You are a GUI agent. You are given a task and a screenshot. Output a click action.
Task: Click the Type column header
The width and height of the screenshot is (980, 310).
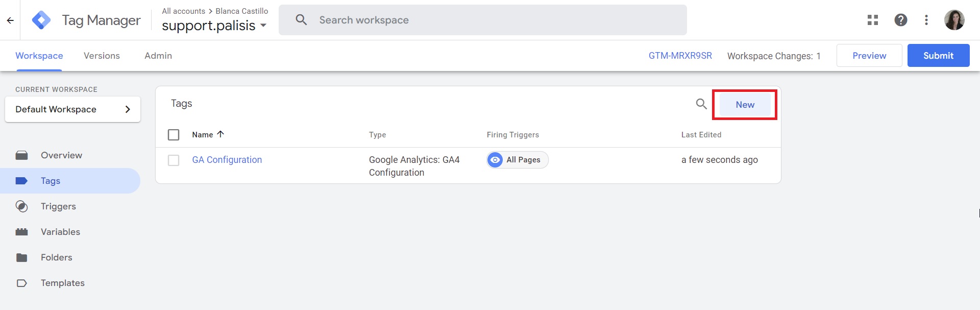378,135
